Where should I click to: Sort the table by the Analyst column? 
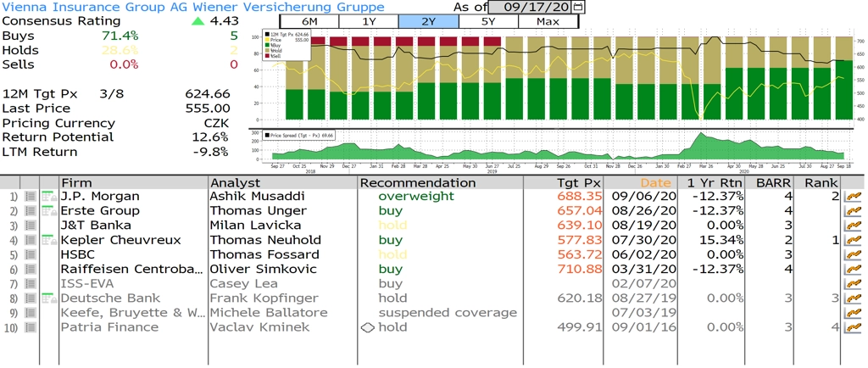tap(283, 182)
